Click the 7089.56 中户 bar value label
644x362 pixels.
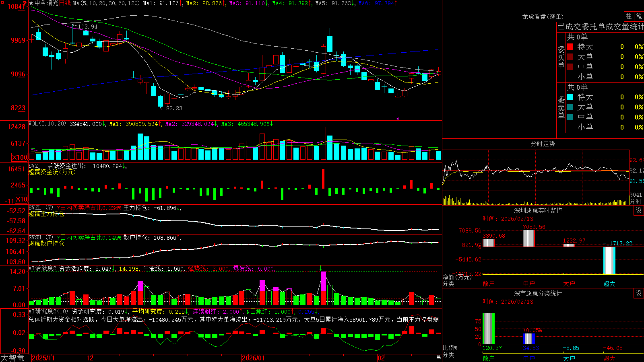(534, 227)
